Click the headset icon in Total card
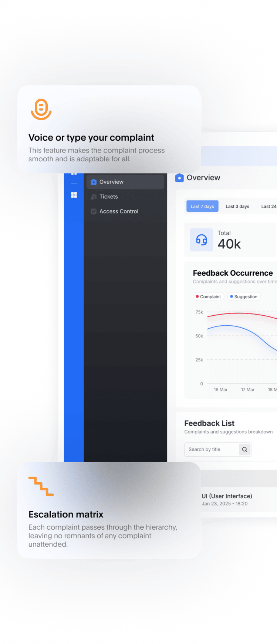Image resolution: width=277 pixels, height=644 pixels. pyautogui.click(x=202, y=240)
